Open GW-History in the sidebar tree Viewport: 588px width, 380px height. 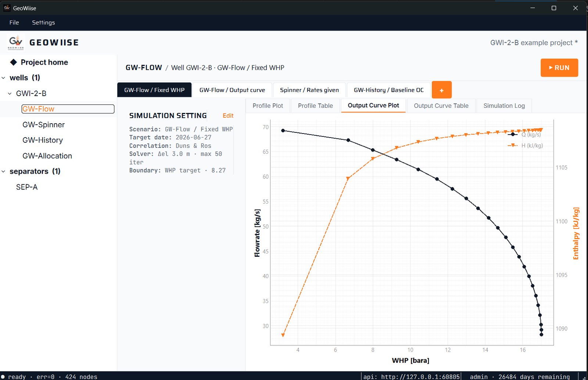point(43,140)
